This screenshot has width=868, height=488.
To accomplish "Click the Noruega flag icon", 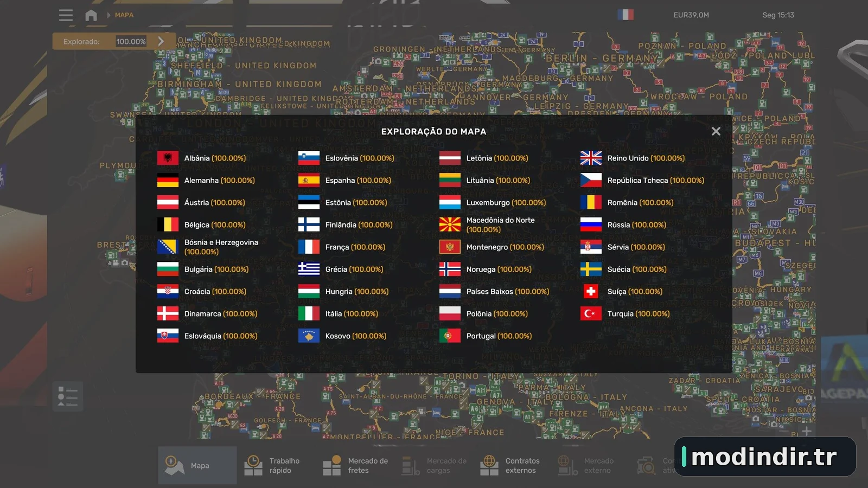I will [x=450, y=269].
